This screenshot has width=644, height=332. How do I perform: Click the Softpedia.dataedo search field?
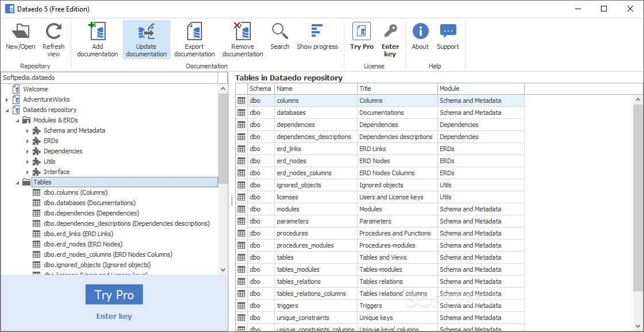point(109,78)
